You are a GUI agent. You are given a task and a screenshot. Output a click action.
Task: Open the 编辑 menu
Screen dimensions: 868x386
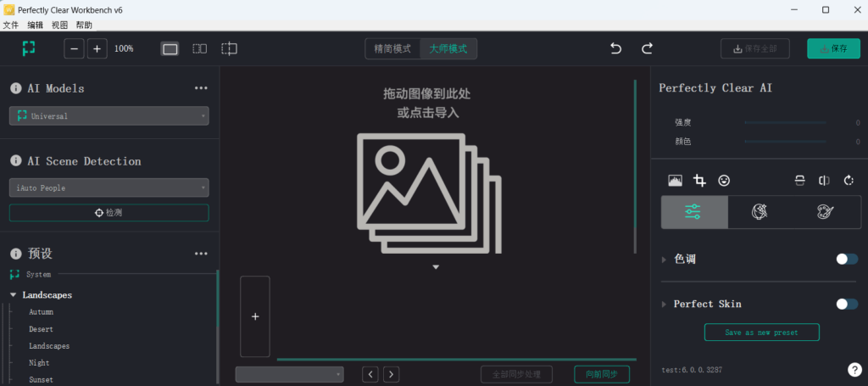pos(36,25)
